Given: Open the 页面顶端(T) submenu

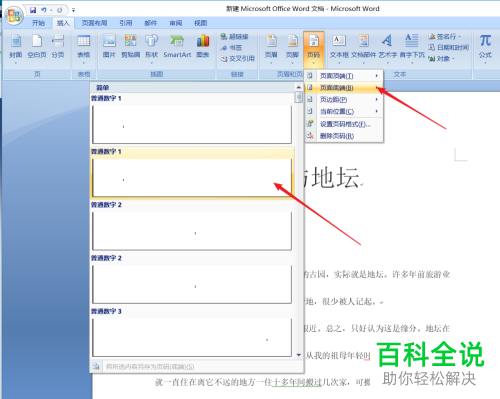Looking at the screenshot, I should pyautogui.click(x=344, y=76).
